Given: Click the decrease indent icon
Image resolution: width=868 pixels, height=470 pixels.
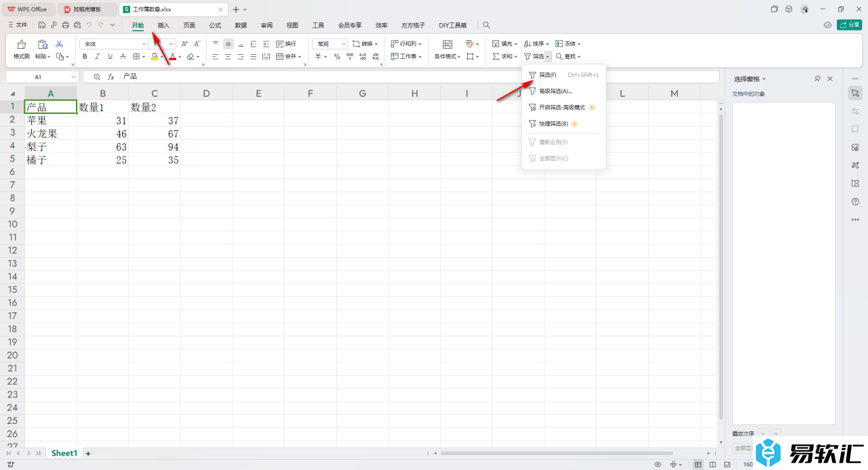Looking at the screenshot, I should [x=253, y=43].
